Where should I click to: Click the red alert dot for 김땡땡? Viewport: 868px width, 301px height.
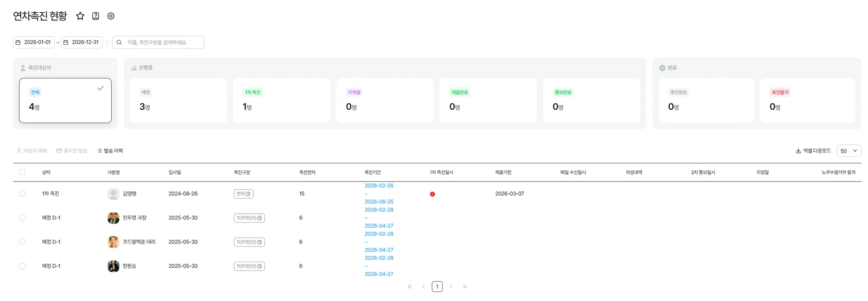(x=432, y=194)
